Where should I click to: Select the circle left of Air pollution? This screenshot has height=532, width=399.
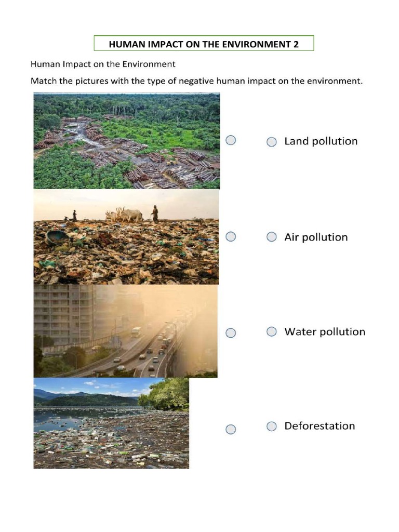271,237
